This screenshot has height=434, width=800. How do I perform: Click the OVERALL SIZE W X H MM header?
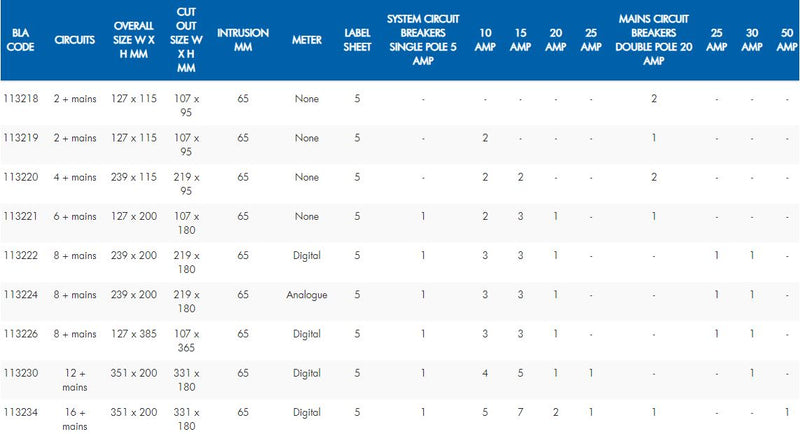134,40
